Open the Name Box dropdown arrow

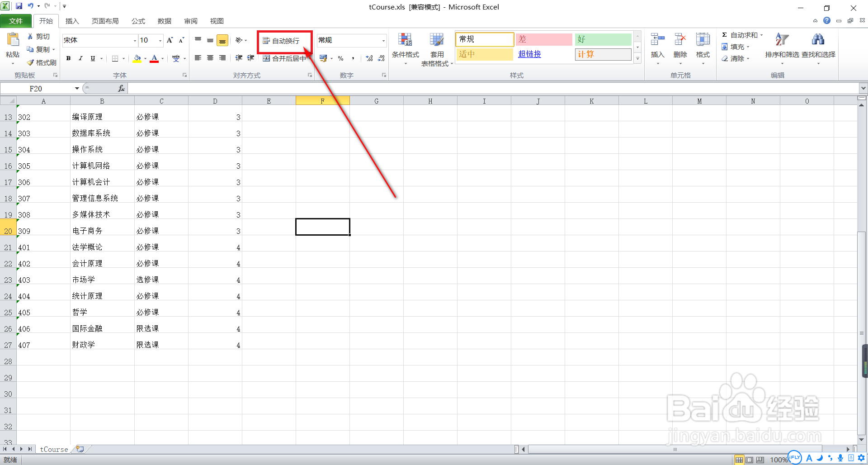(x=77, y=89)
